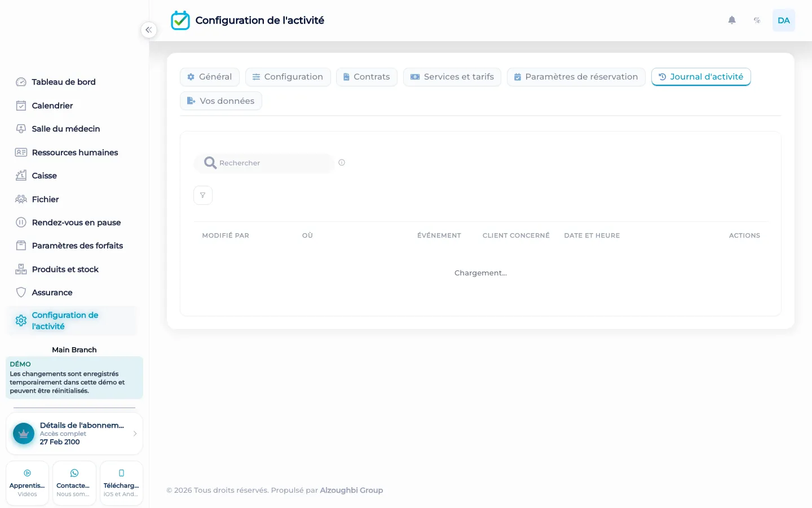The image size is (812, 508).
Task: Open the DA user avatar menu
Action: tap(783, 20)
